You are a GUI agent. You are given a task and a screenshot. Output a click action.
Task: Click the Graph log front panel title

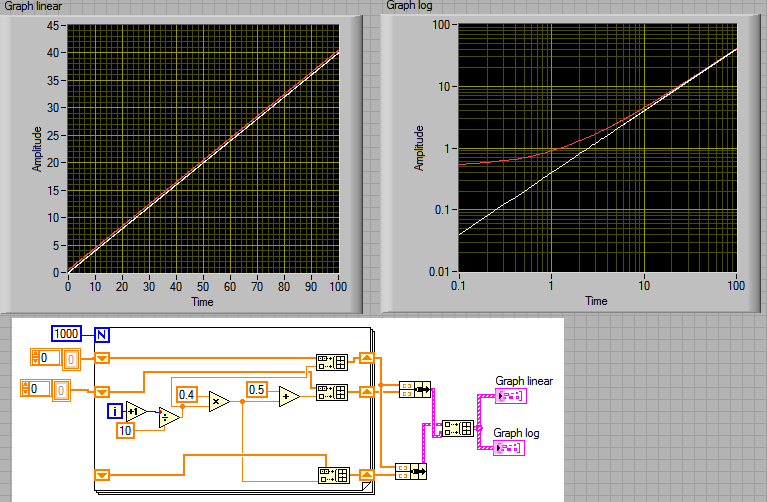click(409, 5)
